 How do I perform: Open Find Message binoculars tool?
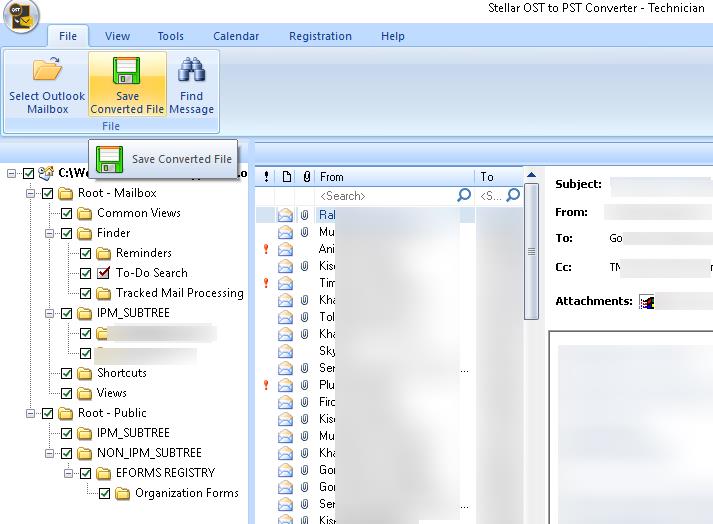tap(191, 85)
